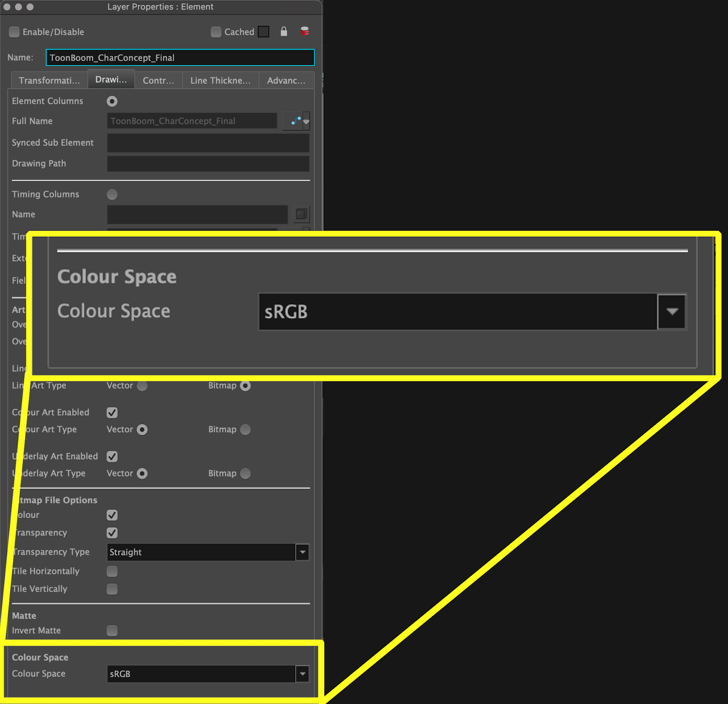The image size is (728, 704).
Task: Check Tile Horizontally option
Action: coord(112,572)
